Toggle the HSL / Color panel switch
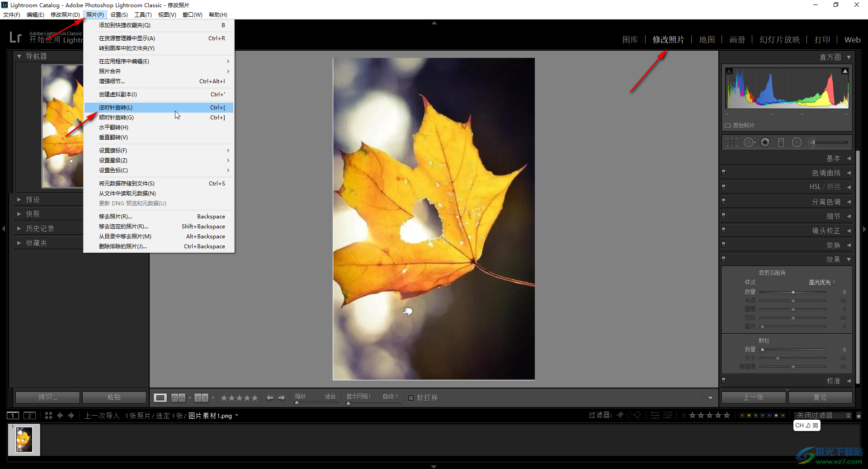868x469 pixels. pos(724,187)
